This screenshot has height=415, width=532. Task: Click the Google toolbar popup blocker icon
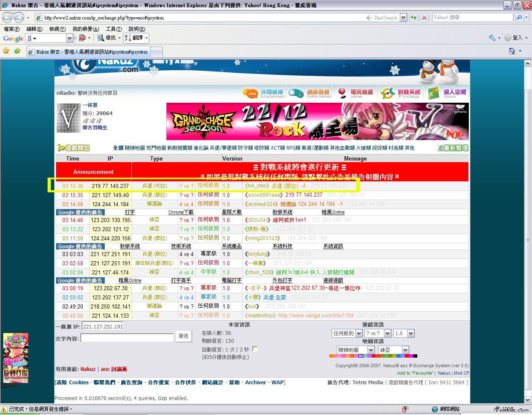tap(82, 38)
